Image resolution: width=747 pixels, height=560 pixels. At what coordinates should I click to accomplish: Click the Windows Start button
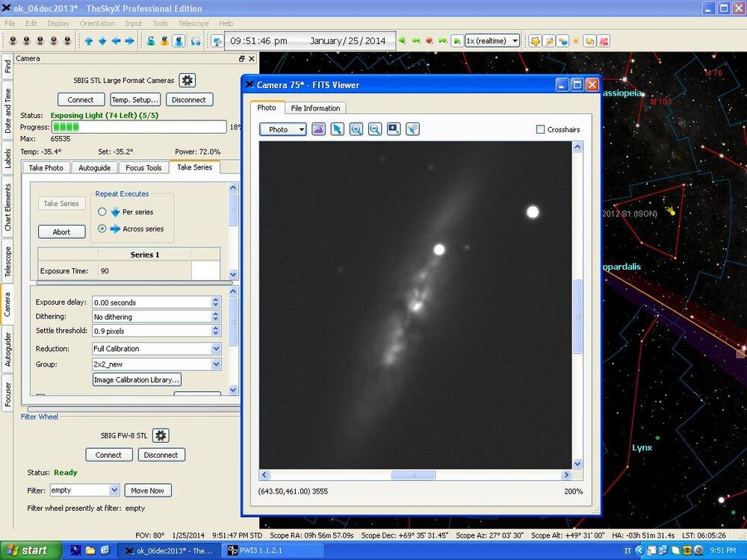pyautogui.click(x=28, y=550)
